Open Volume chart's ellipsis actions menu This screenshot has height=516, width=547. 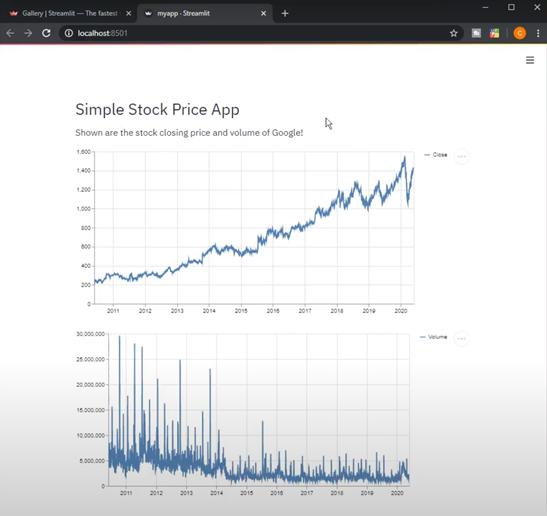[461, 338]
